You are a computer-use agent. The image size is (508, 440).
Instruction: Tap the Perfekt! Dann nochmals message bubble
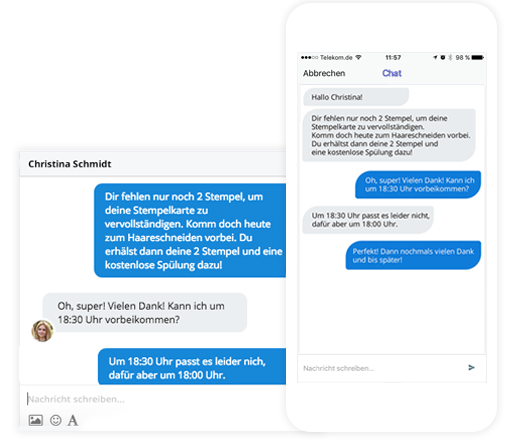(x=413, y=255)
